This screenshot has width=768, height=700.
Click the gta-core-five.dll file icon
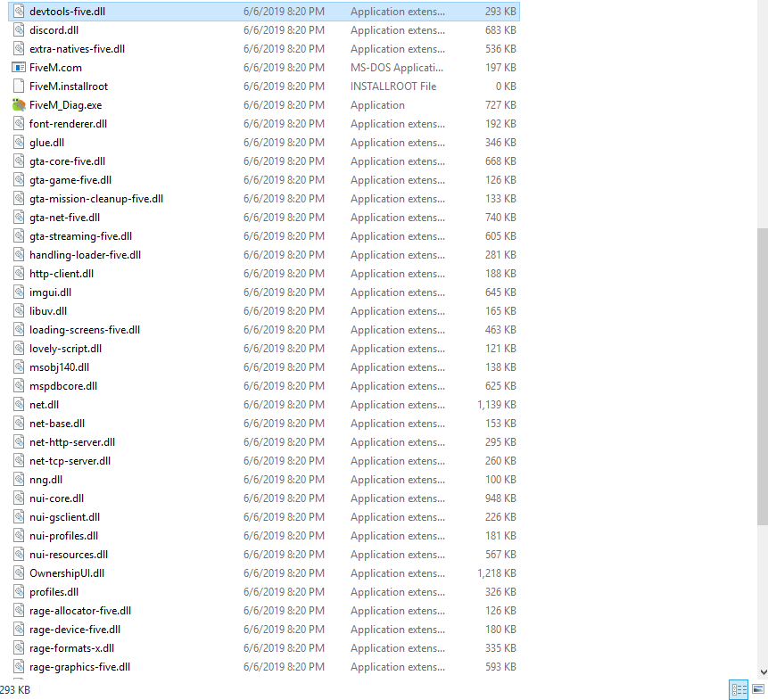[x=19, y=161]
